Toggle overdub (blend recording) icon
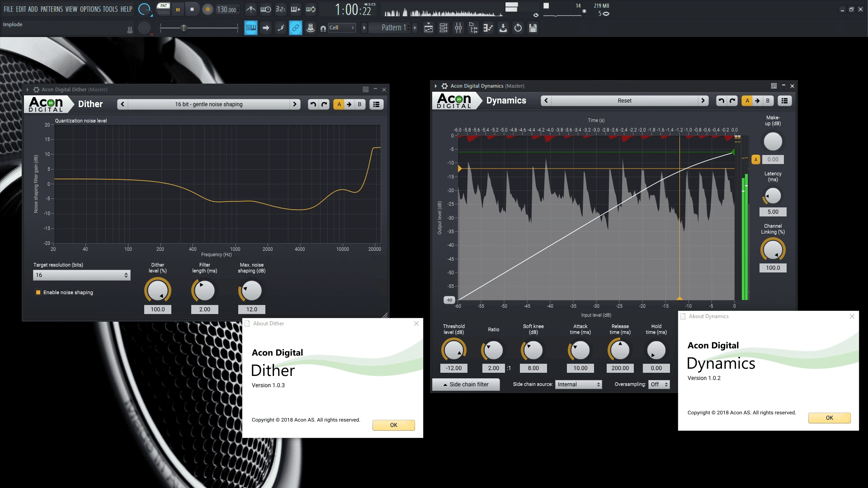The width and height of the screenshot is (868, 488). coord(296,9)
